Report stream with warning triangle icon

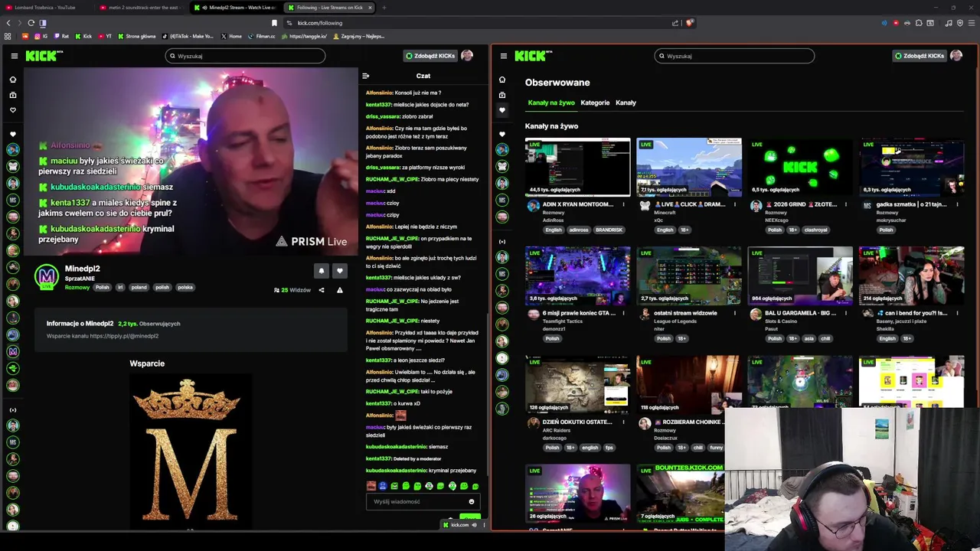[340, 290]
